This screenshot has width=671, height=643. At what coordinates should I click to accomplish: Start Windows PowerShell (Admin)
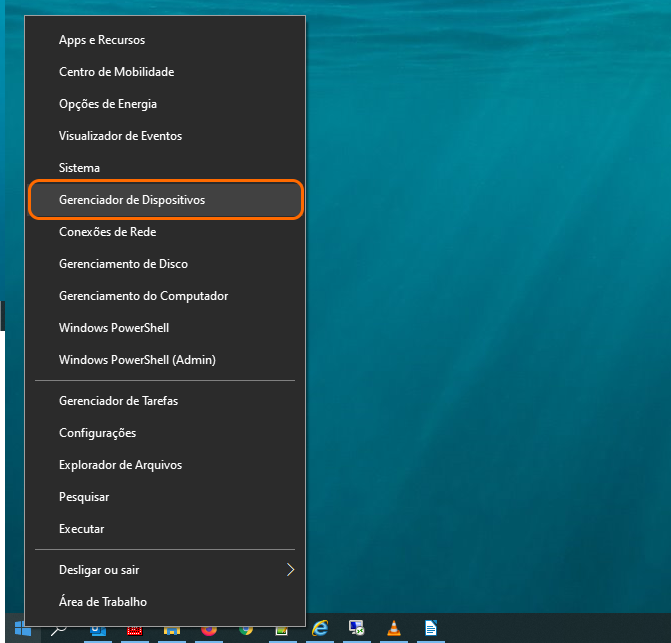(x=165, y=360)
